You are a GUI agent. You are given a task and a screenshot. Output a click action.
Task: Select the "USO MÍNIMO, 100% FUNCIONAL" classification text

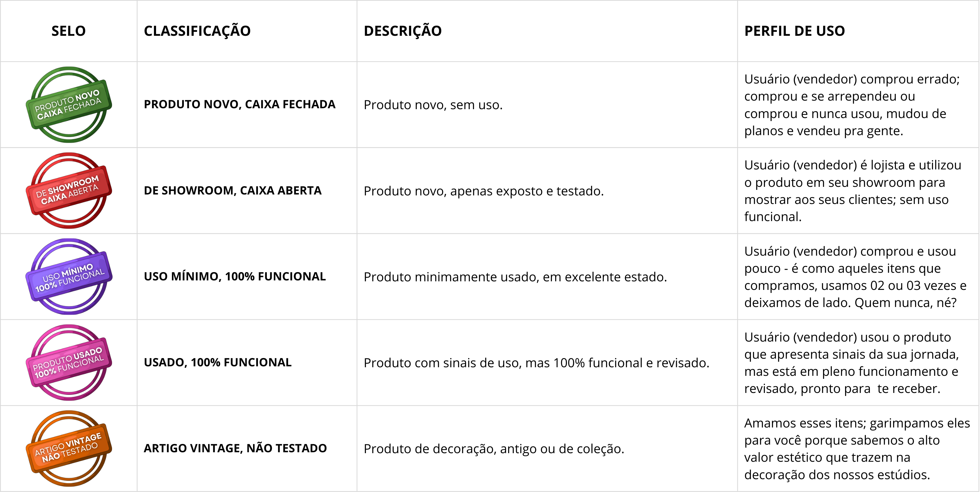235,276
